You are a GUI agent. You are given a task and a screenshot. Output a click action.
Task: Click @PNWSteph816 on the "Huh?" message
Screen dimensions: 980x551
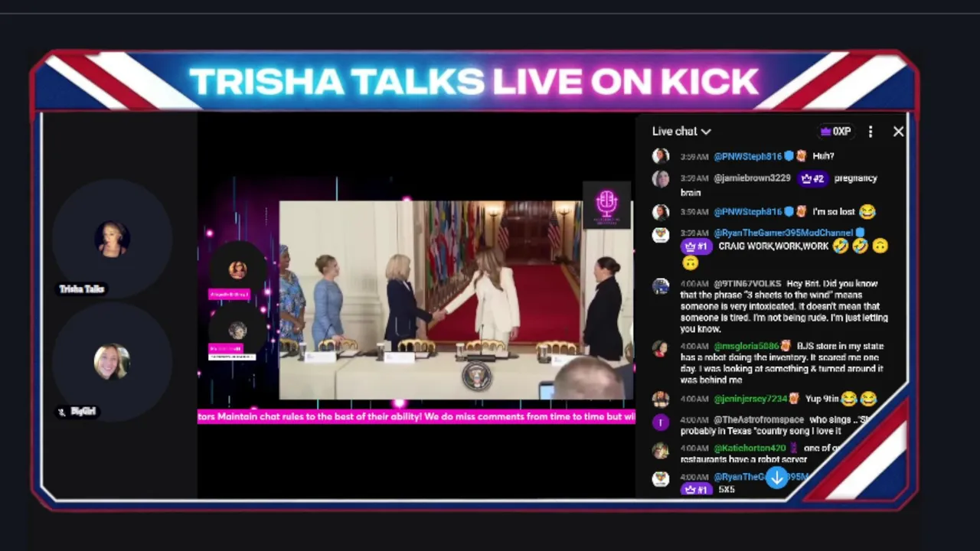pyautogui.click(x=748, y=156)
